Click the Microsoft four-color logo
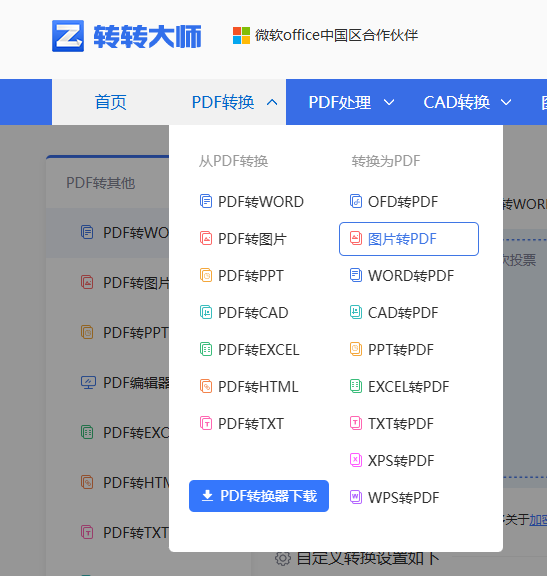This screenshot has height=576, width=547. coord(241,36)
